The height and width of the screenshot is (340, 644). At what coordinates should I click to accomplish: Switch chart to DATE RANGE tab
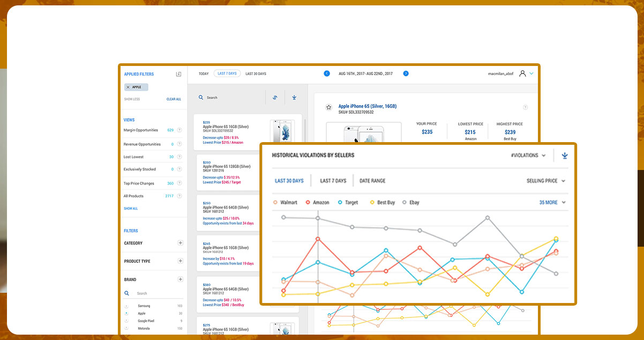pos(372,181)
